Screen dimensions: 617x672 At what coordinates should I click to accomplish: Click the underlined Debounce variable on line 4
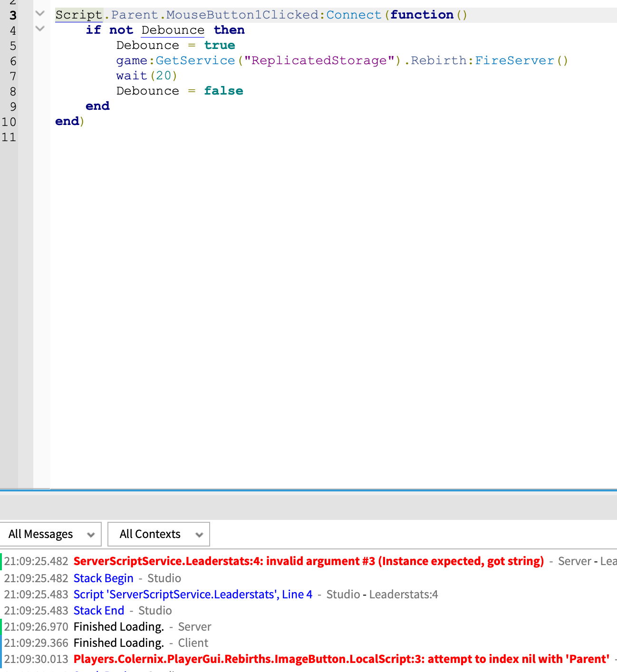172,29
